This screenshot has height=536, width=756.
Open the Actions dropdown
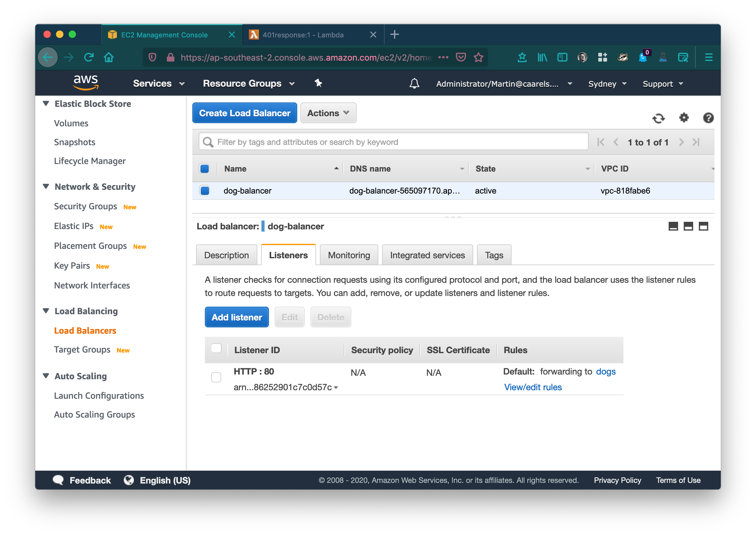pos(328,113)
